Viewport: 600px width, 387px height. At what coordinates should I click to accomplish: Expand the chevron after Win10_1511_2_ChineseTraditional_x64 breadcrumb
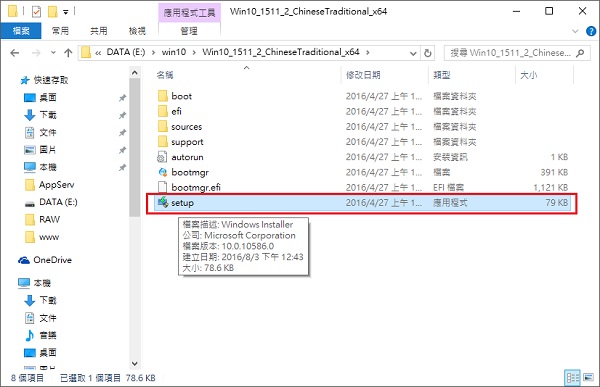coord(368,52)
